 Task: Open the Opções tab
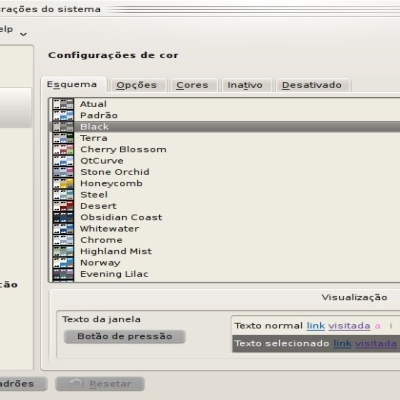click(x=137, y=85)
